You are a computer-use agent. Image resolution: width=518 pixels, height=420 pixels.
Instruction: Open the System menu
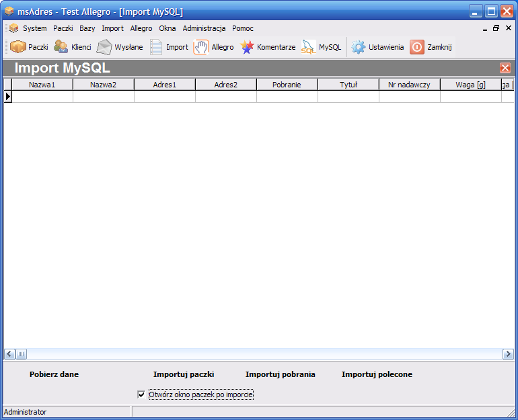[35, 28]
